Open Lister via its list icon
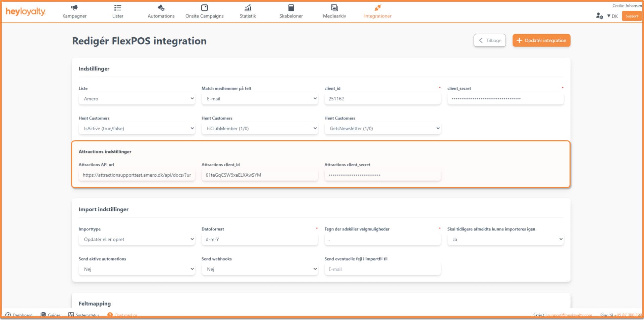 (x=117, y=8)
